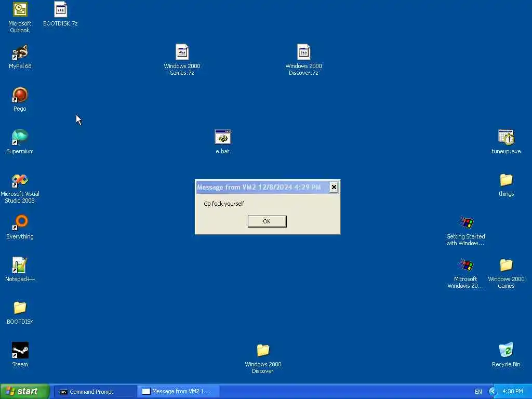
Task: Click the dialog's message text
Action: point(224,204)
